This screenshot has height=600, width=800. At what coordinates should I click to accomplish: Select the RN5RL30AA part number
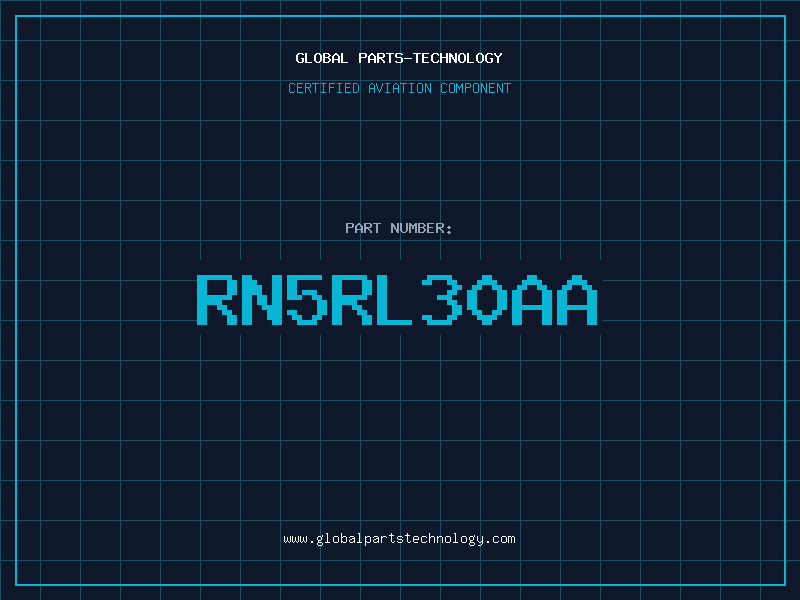point(399,299)
